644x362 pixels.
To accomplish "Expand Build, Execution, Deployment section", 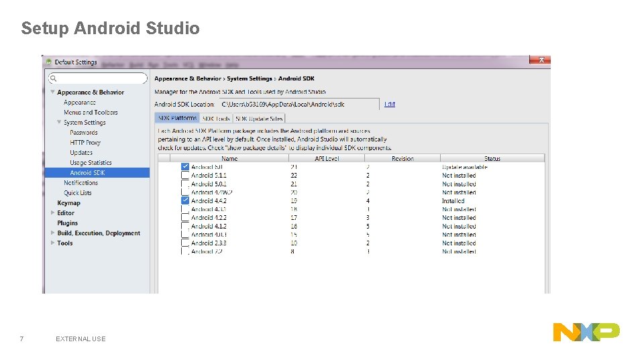I will (x=52, y=233).
